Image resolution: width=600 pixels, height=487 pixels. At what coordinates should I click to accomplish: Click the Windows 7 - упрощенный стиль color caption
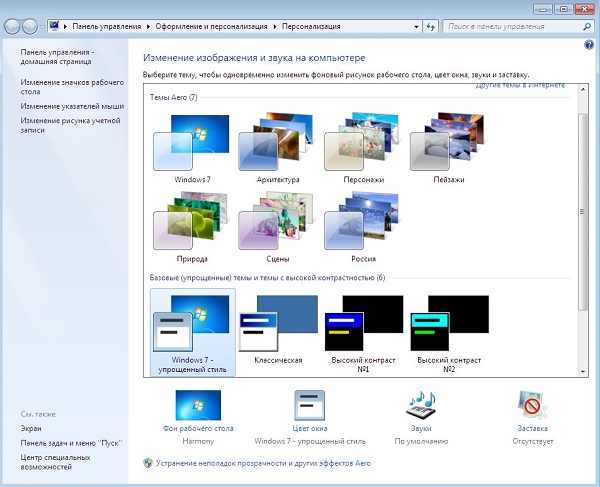pyautogui.click(x=310, y=441)
